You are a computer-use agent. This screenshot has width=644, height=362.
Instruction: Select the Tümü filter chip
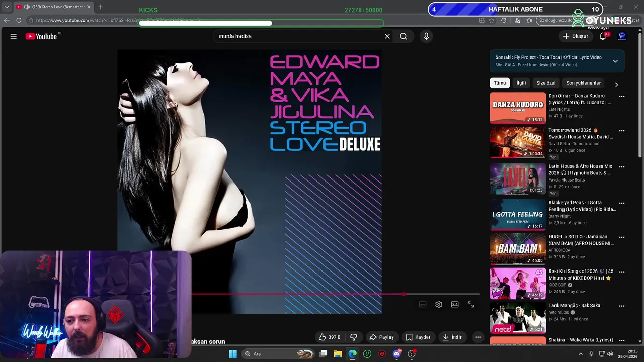500,83
